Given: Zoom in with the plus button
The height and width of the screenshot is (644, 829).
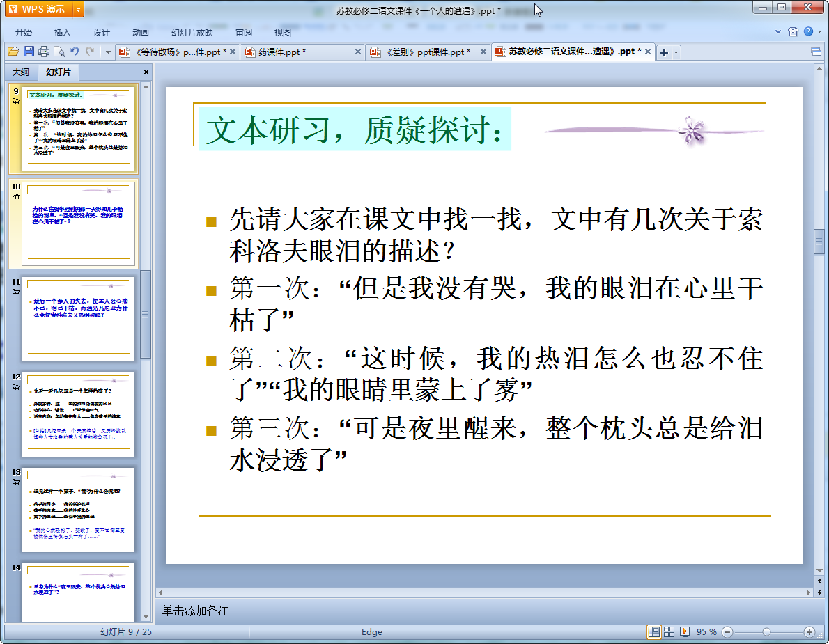Looking at the screenshot, I should pos(809,632).
